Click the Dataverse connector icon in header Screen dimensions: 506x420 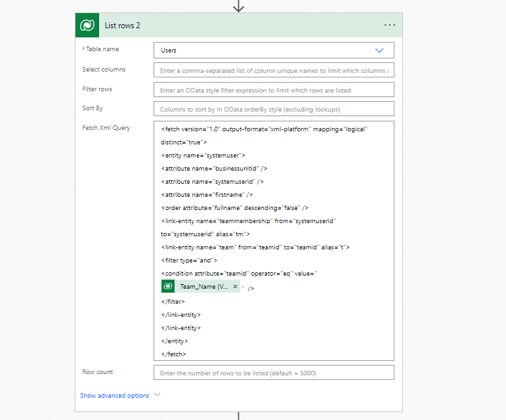click(87, 25)
